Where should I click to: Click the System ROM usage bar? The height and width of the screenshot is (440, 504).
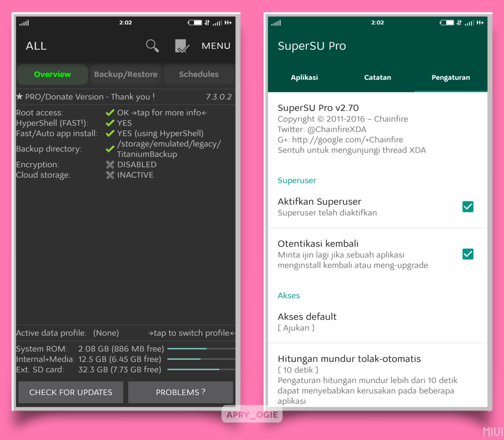(200, 348)
